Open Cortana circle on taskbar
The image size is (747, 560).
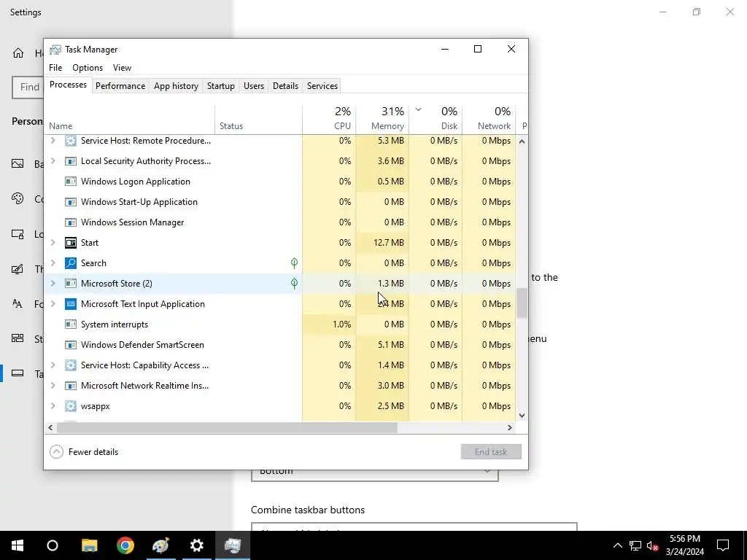pos(53,545)
